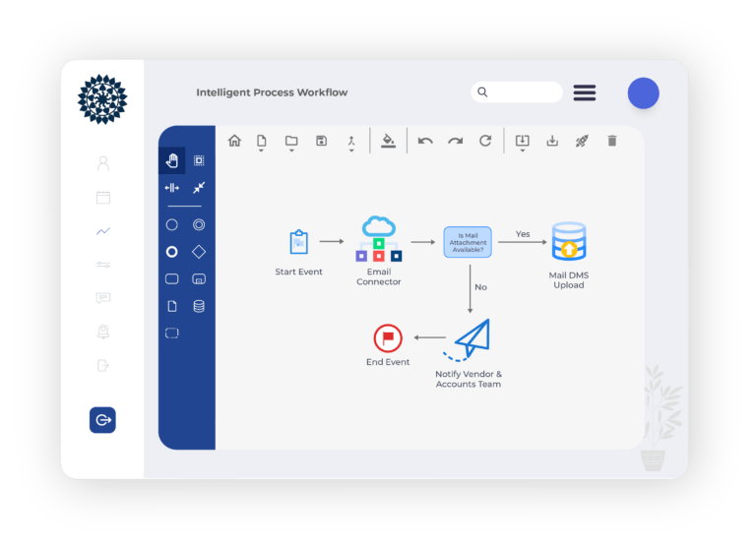The height and width of the screenshot is (547, 756).
Task: Click the new document icon in toolbar
Action: pos(261,141)
